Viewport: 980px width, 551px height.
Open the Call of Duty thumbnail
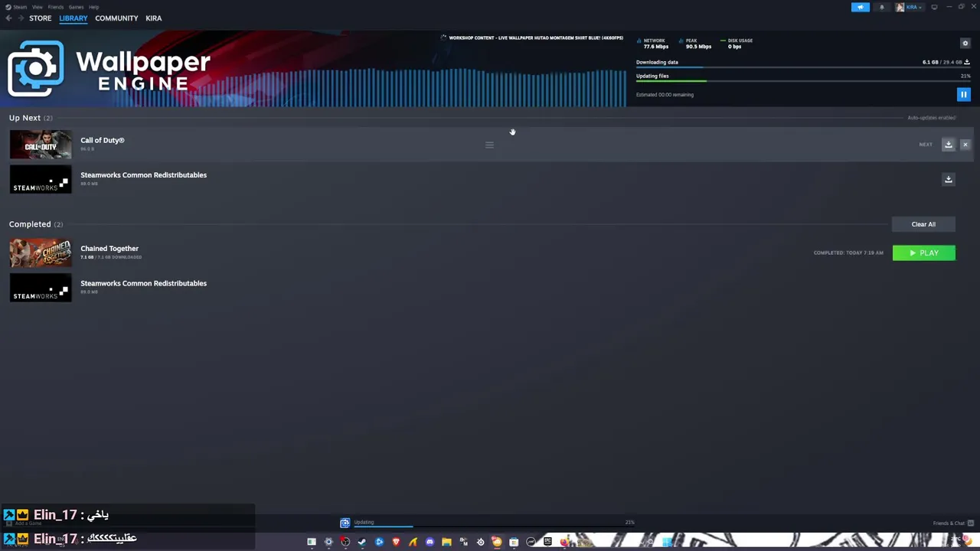[41, 145]
